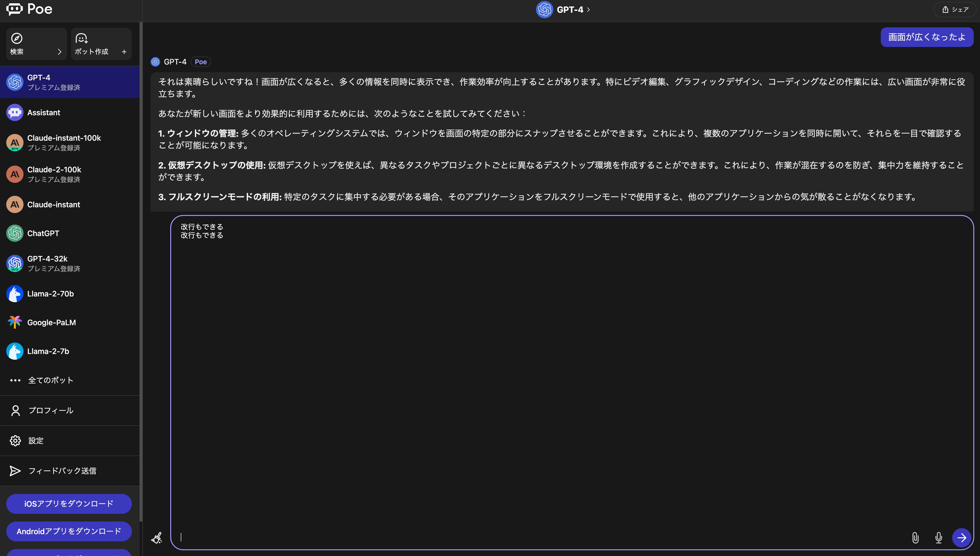Click the plus sign next to ボット作成
The width and height of the screenshot is (980, 556).
click(x=124, y=52)
